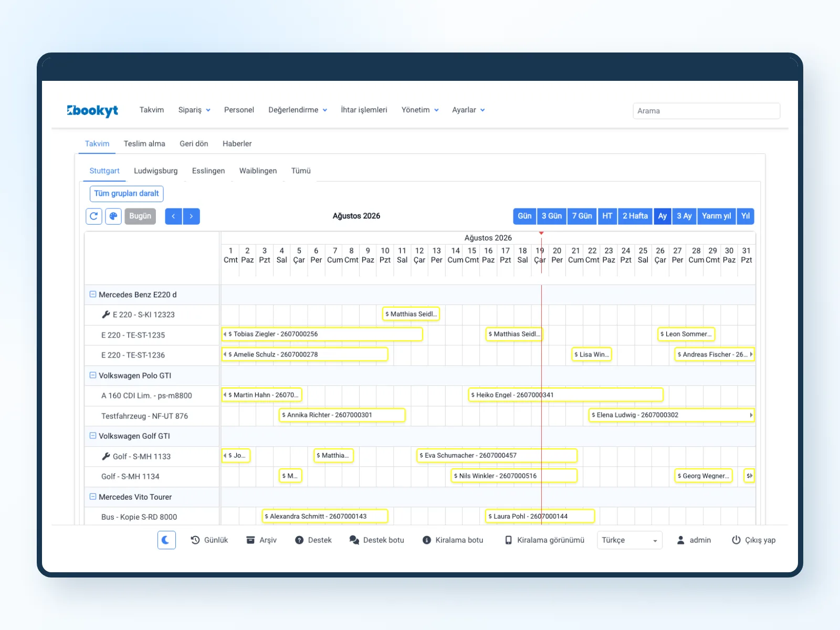
Task: Open Heiko Engel - 2607000341 booking
Action: [x=565, y=395]
